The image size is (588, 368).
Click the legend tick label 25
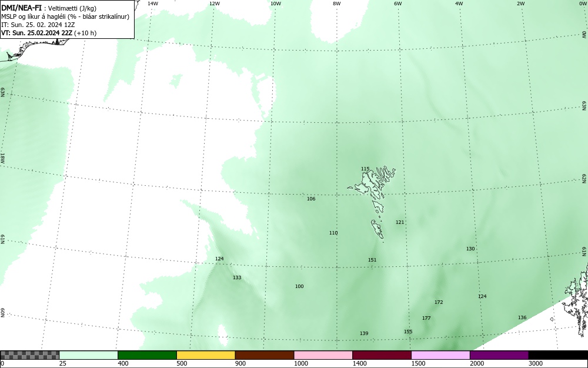pos(63,363)
